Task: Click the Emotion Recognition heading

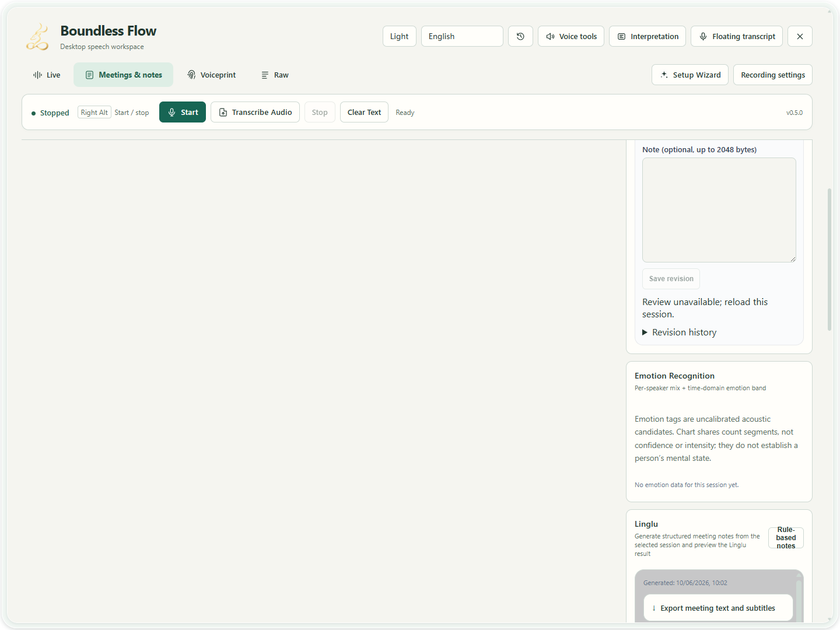Action: tap(674, 376)
